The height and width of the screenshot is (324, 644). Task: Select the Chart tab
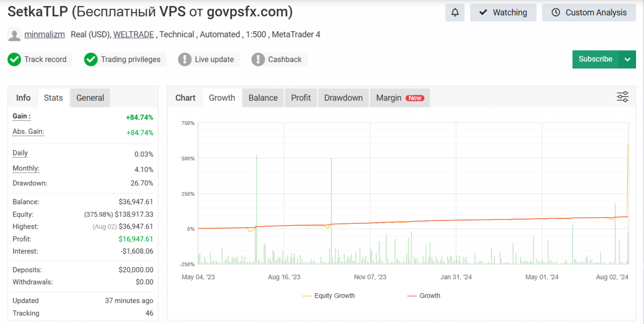coord(185,98)
